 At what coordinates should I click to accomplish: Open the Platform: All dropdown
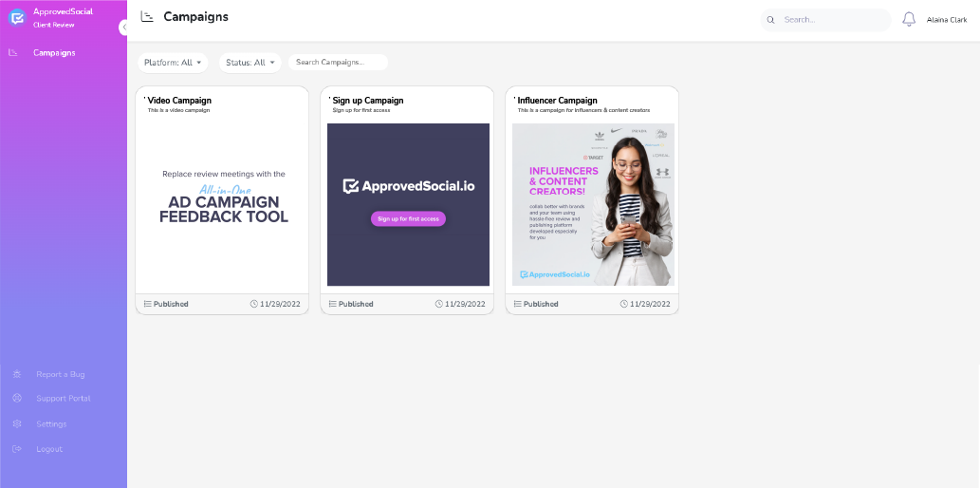coord(173,63)
